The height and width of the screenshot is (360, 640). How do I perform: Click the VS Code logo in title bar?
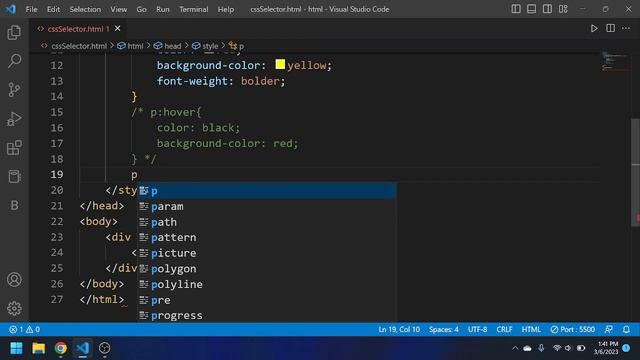point(11,9)
